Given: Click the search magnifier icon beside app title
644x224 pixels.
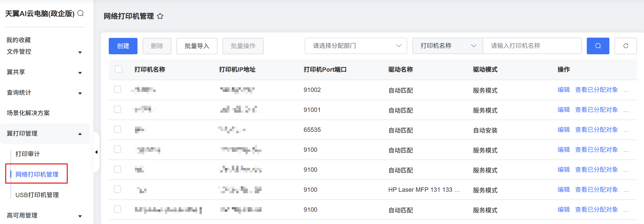Looking at the screenshot, I should pyautogui.click(x=81, y=13).
